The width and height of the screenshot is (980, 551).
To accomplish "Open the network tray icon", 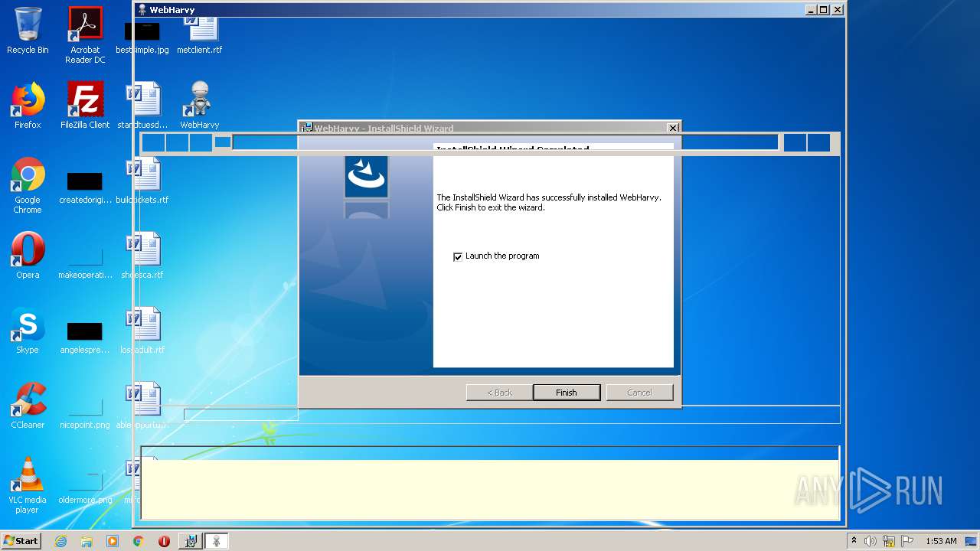I will pyautogui.click(x=889, y=541).
